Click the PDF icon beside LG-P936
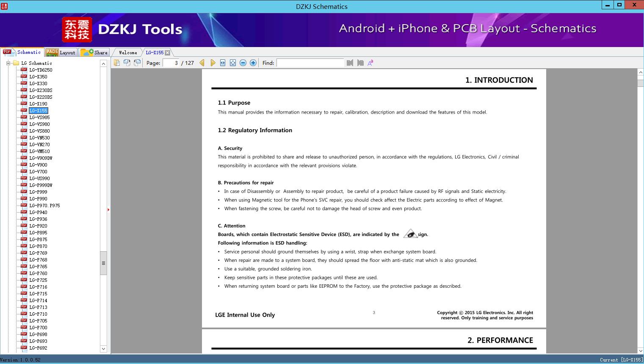This screenshot has width=644, height=364. tap(24, 219)
